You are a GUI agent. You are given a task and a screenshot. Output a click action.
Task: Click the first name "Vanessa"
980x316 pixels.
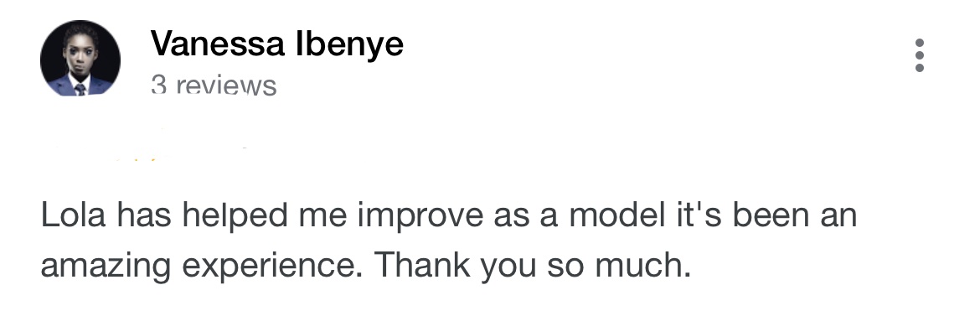[218, 44]
